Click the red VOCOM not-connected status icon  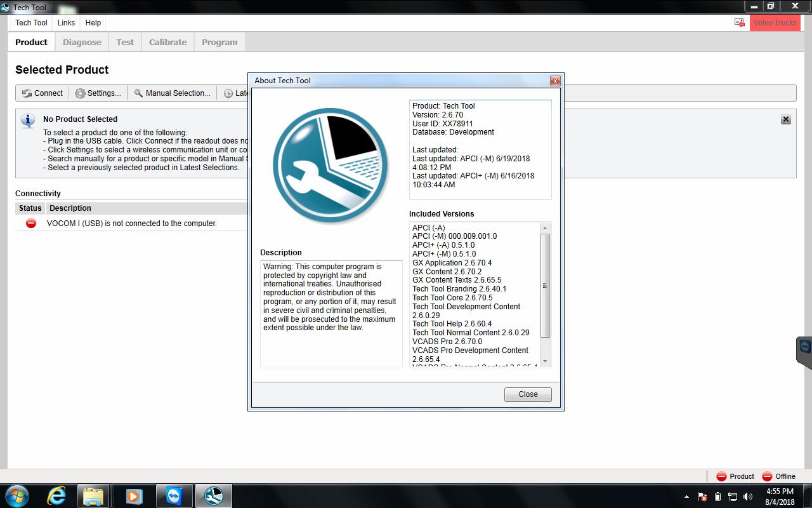[x=30, y=223]
